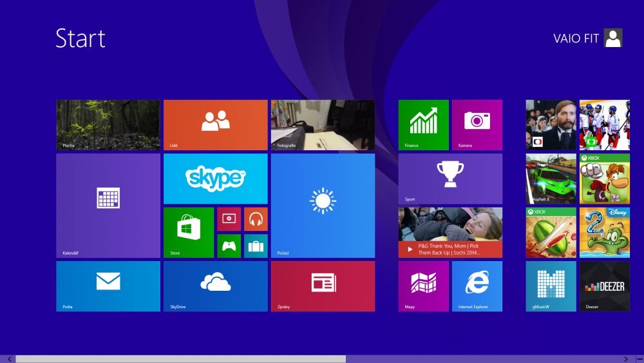Launch the Asphalt 8 game tile
Screen dimensions: 644x363
pyautogui.click(x=551, y=179)
